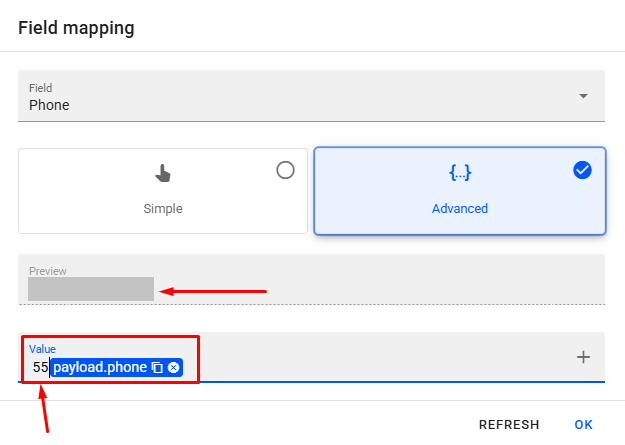This screenshot has height=445, width=625.
Task: Confirm the mapping with the OK button
Action: 583,424
